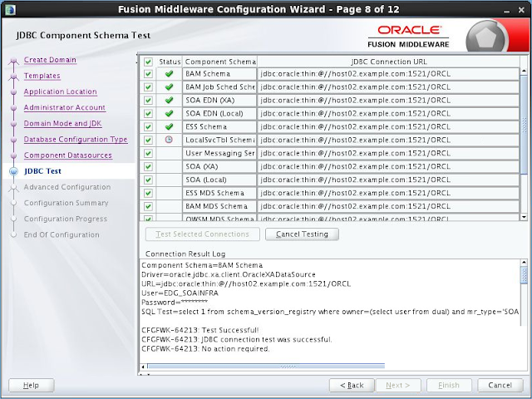Click the Back button
Image resolution: width=532 pixels, height=399 pixels.
(x=352, y=385)
